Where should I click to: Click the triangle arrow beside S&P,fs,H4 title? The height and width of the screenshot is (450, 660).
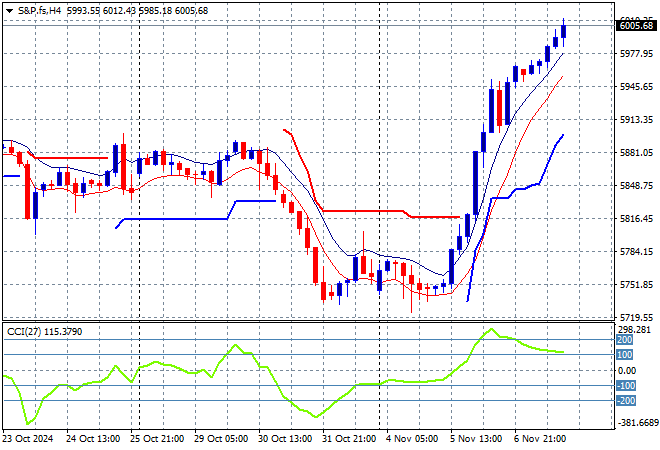point(9,9)
